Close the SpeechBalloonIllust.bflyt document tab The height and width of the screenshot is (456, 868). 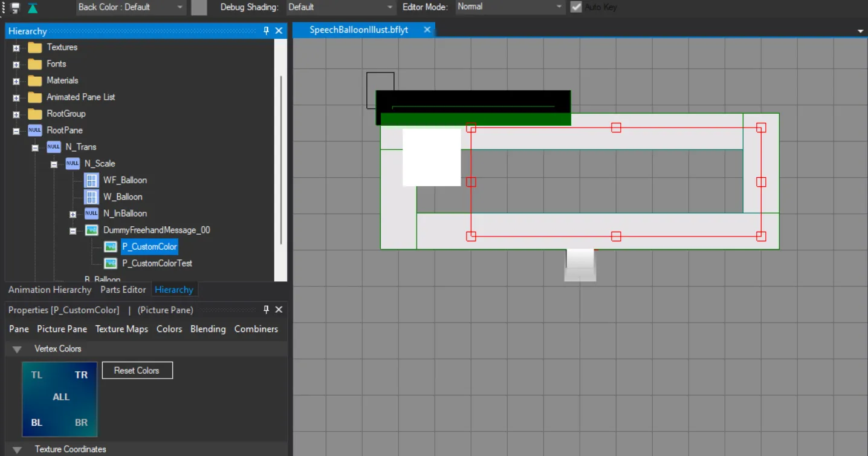[427, 30]
